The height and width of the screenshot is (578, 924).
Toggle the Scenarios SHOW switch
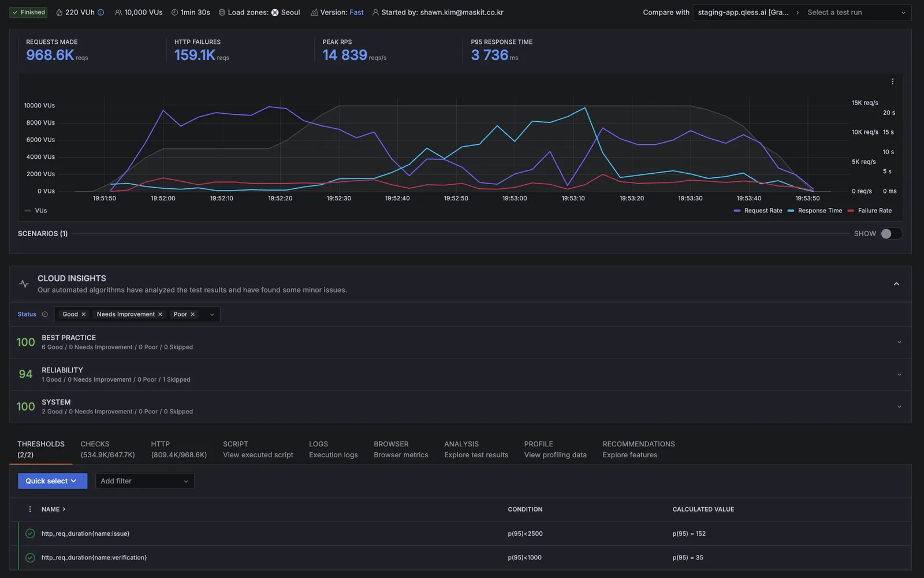tap(891, 234)
